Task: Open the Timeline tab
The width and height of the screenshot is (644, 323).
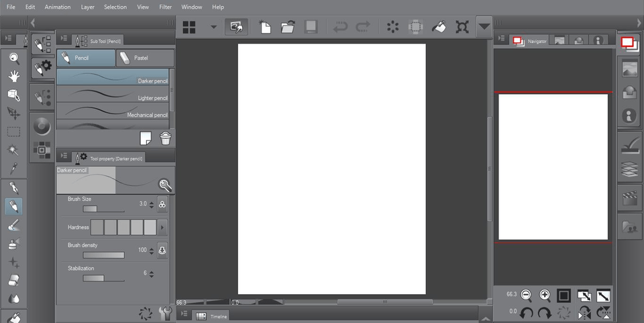Action: [211, 316]
